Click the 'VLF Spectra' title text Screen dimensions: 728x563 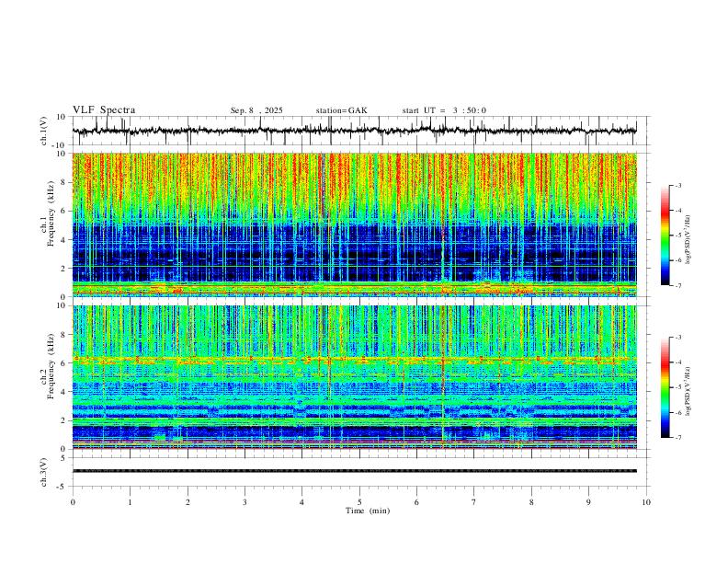pos(104,110)
